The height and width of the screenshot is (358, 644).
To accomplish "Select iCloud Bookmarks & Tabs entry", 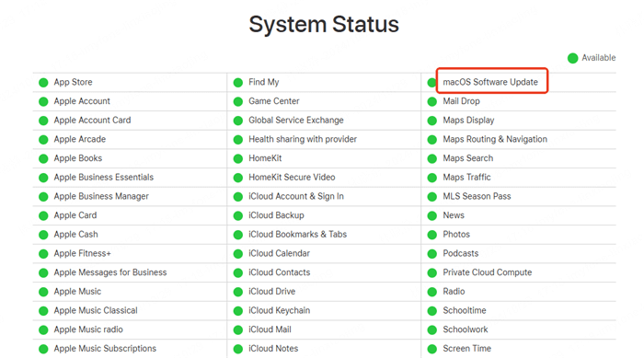I will coord(298,235).
